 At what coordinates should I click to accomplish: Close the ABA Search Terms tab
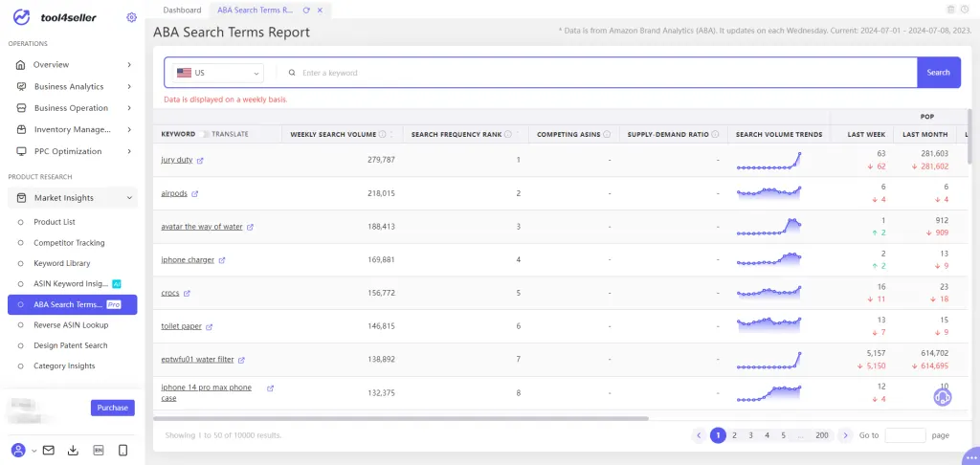click(320, 10)
